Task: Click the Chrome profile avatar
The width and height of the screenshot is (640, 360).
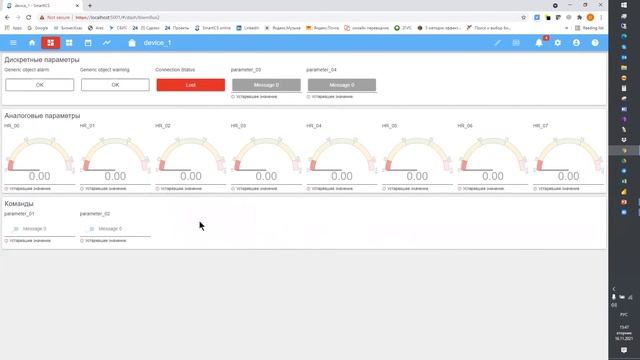Action: coord(590,18)
